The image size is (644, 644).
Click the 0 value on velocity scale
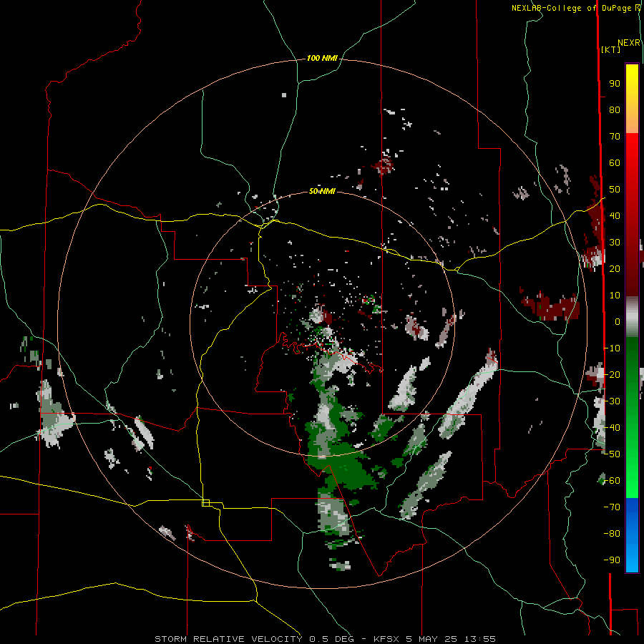tap(618, 321)
